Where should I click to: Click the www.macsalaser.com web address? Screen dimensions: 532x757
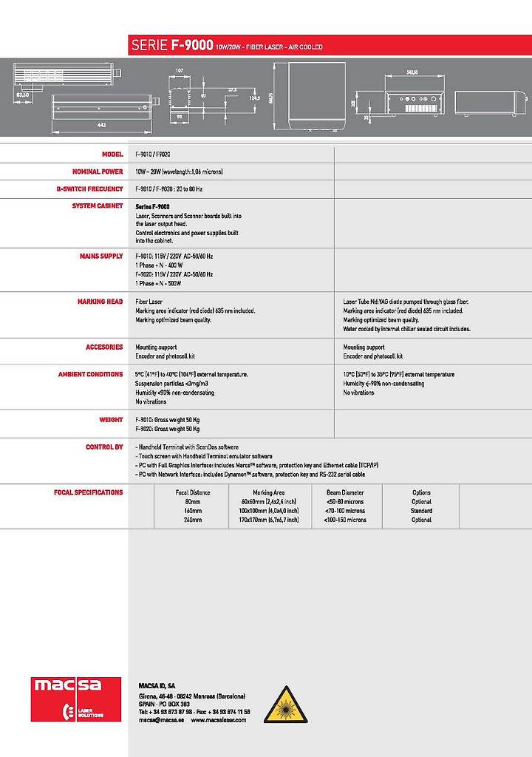click(219, 720)
